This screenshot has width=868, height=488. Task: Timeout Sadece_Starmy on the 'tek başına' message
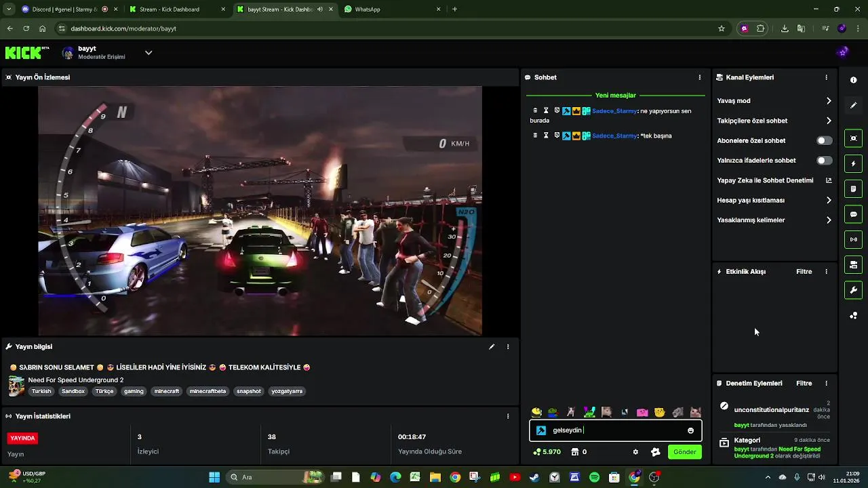(546, 136)
